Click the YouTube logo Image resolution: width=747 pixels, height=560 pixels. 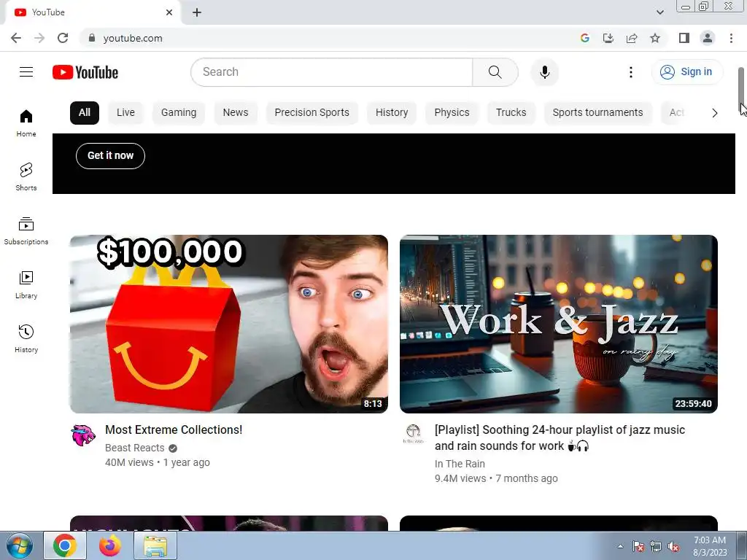point(85,72)
